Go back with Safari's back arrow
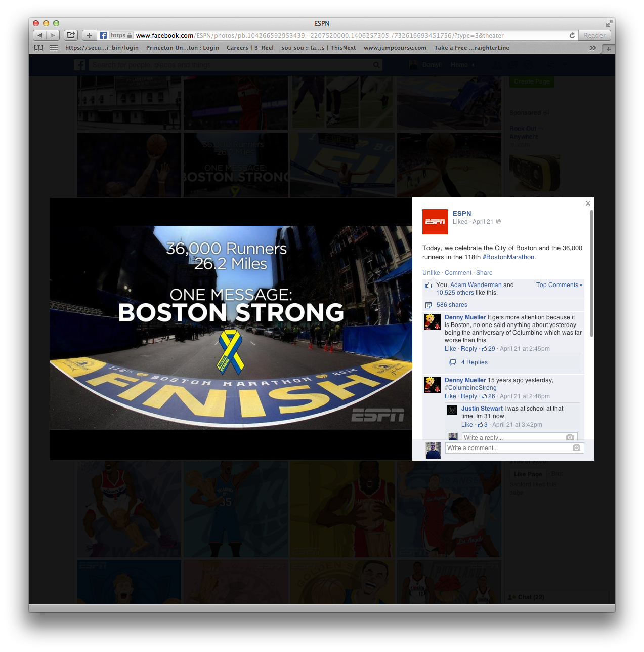Viewport: 644px width, 652px height. point(40,35)
